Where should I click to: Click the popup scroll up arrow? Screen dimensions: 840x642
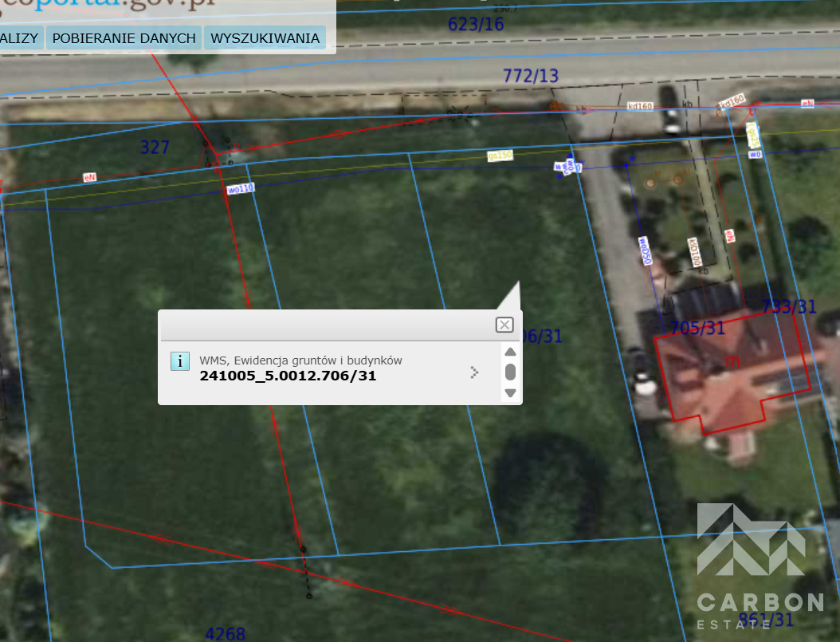point(511,353)
